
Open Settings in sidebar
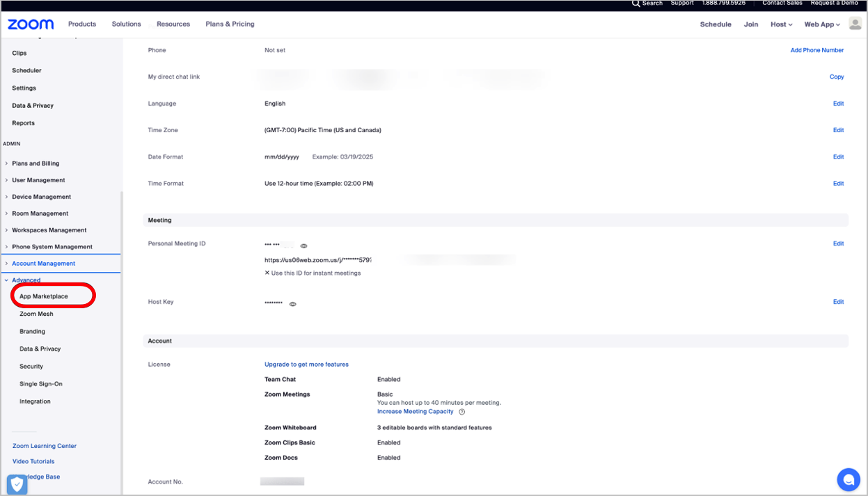coord(24,88)
